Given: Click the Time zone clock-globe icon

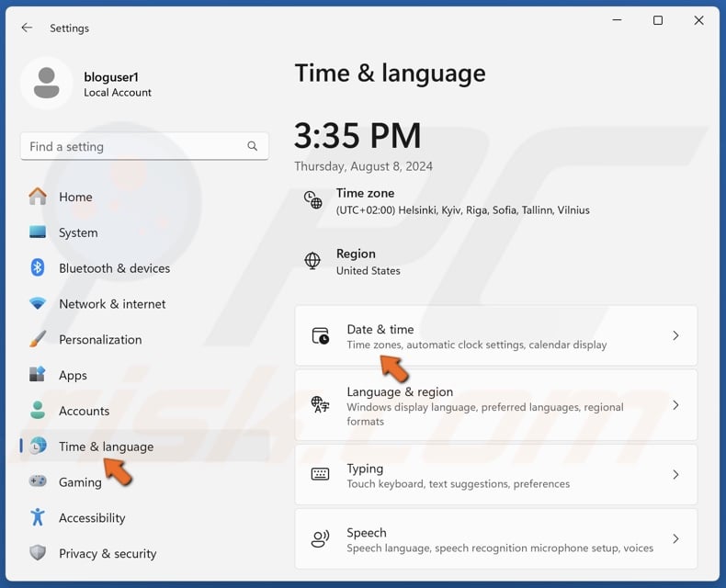Looking at the screenshot, I should 313,199.
